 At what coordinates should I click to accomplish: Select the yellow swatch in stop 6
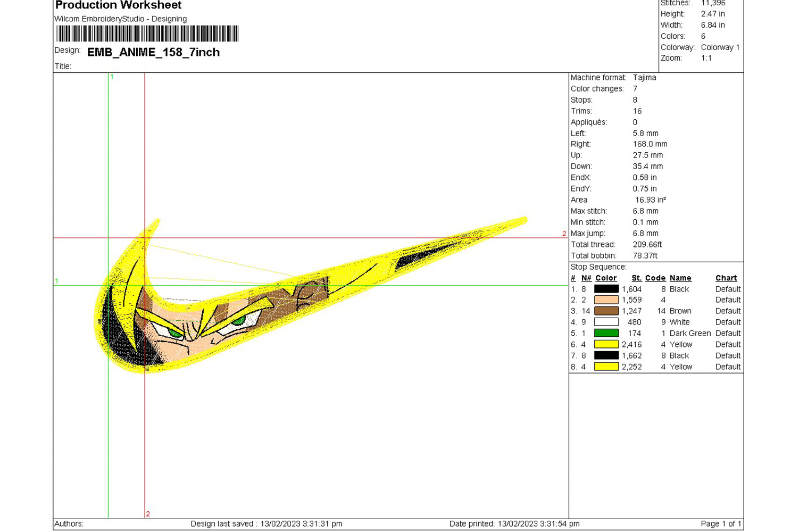606,345
